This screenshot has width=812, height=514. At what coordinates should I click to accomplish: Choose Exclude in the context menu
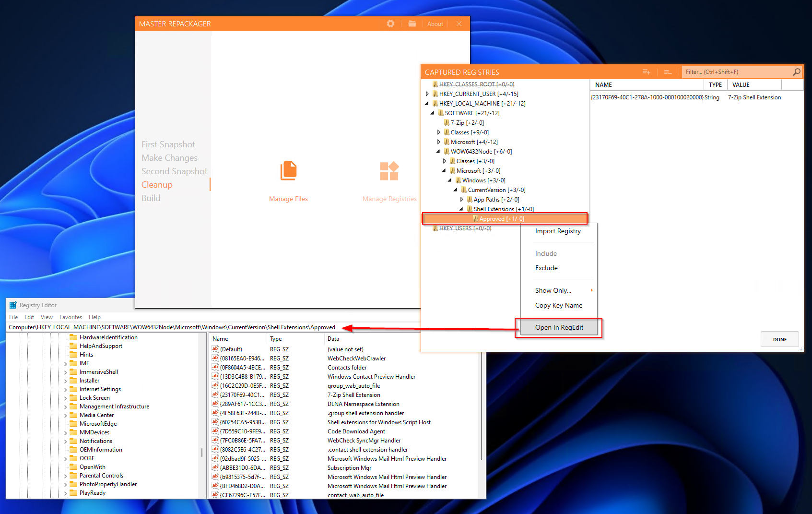[546, 268]
